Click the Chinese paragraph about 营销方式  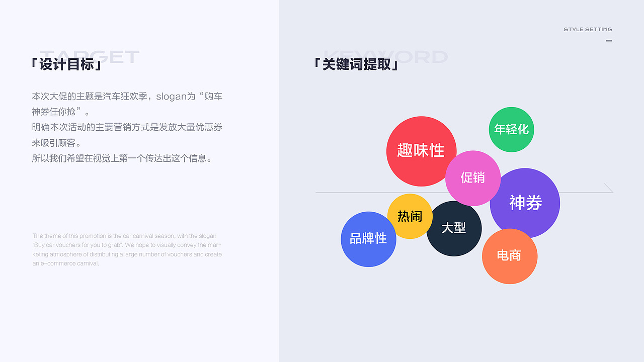[x=127, y=127]
